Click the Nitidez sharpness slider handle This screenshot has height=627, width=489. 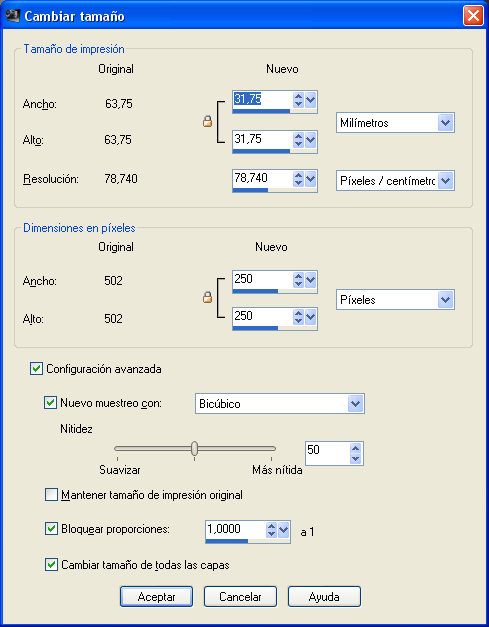point(194,448)
